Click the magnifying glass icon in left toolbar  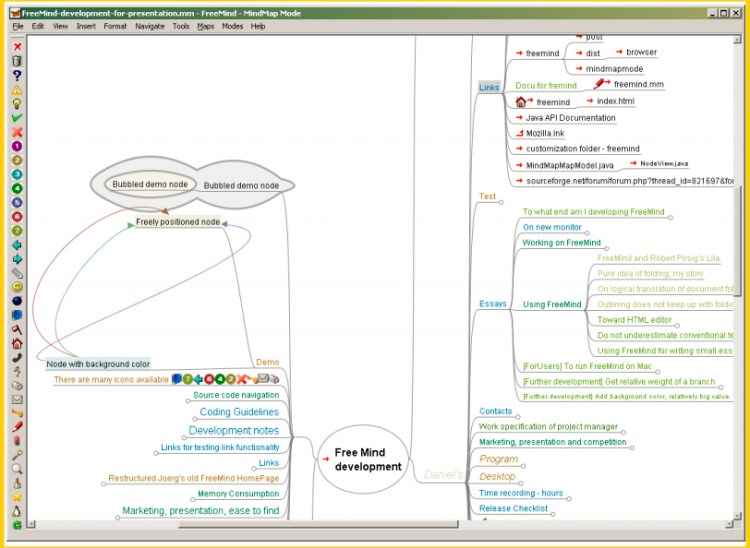click(17, 468)
